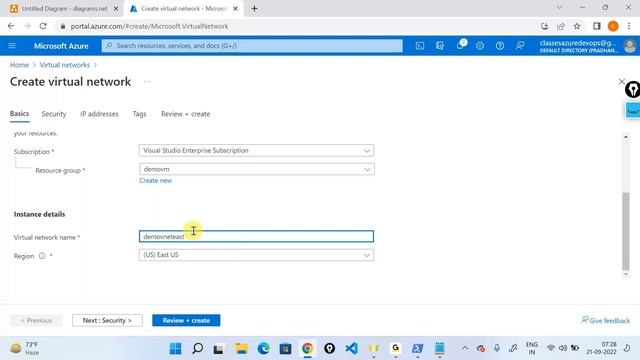640x360 pixels.
Task: Select the Basics tab
Action: [x=19, y=113]
